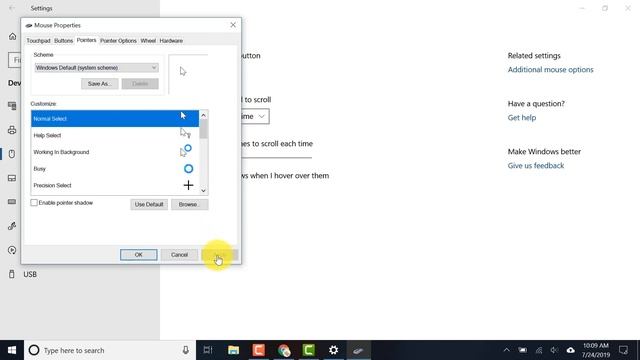
Task: Select the Normal Select pointer row
Action: click(x=115, y=118)
